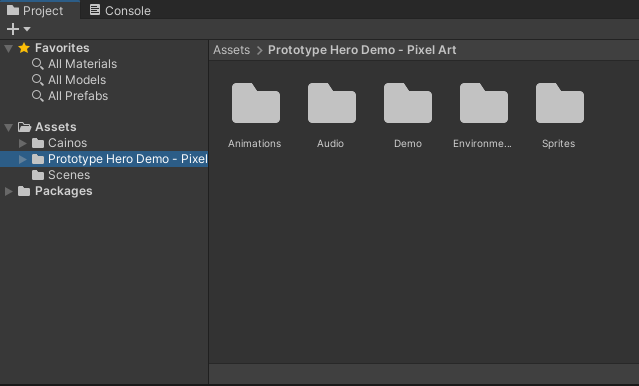
Task: Collapse the Assets tree node
Action: 8,128
